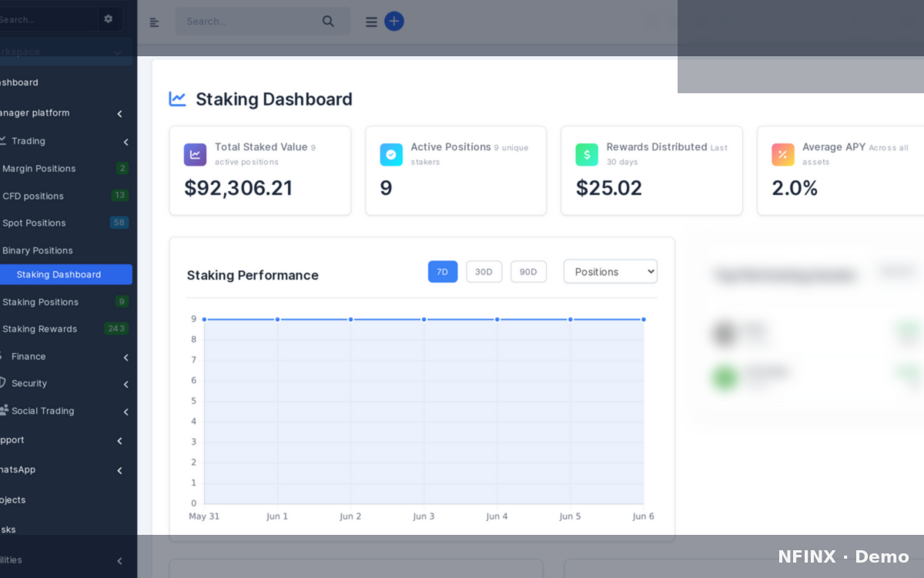
Task: Click the Jun 3 chart data point
Action: [x=423, y=319]
